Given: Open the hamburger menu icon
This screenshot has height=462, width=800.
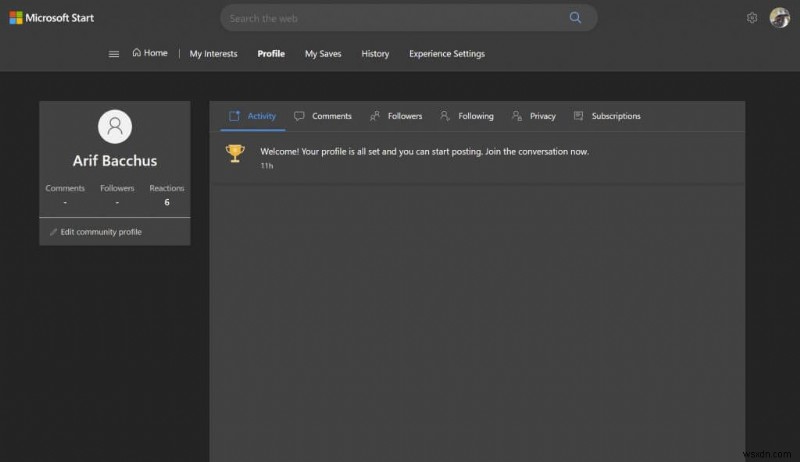Looking at the screenshot, I should [x=114, y=54].
